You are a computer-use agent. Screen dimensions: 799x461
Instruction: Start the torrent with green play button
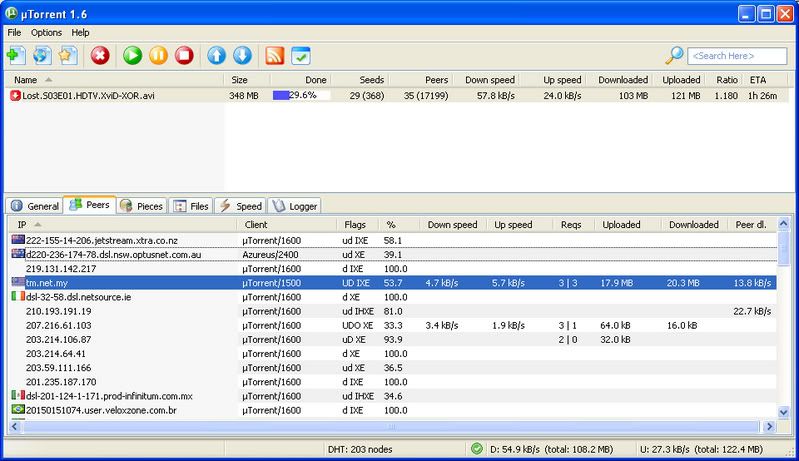click(x=132, y=55)
